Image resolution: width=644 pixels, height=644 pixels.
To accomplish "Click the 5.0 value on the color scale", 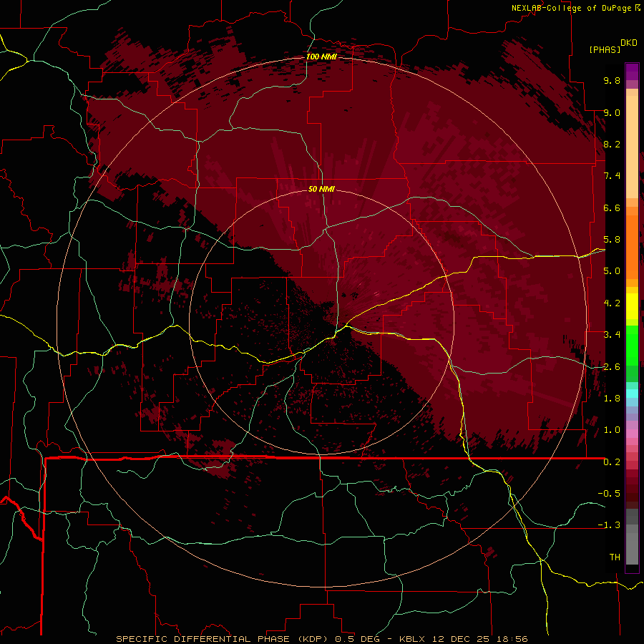I will click(612, 271).
